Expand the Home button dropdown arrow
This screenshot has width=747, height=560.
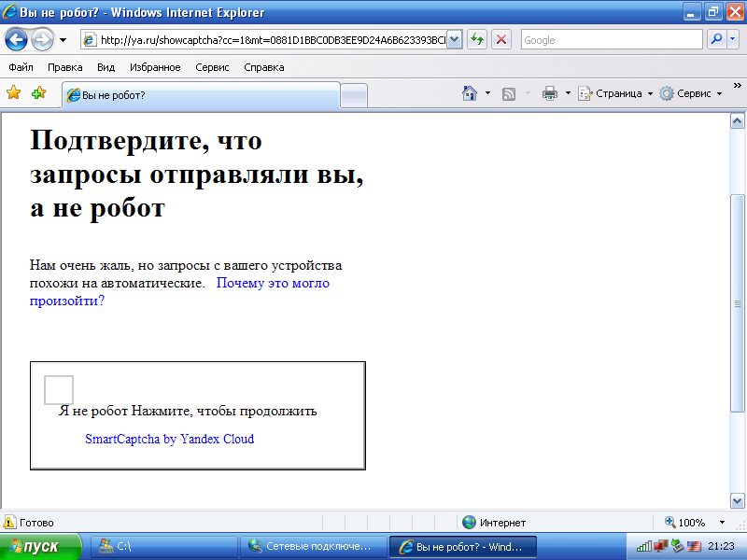pos(487,93)
